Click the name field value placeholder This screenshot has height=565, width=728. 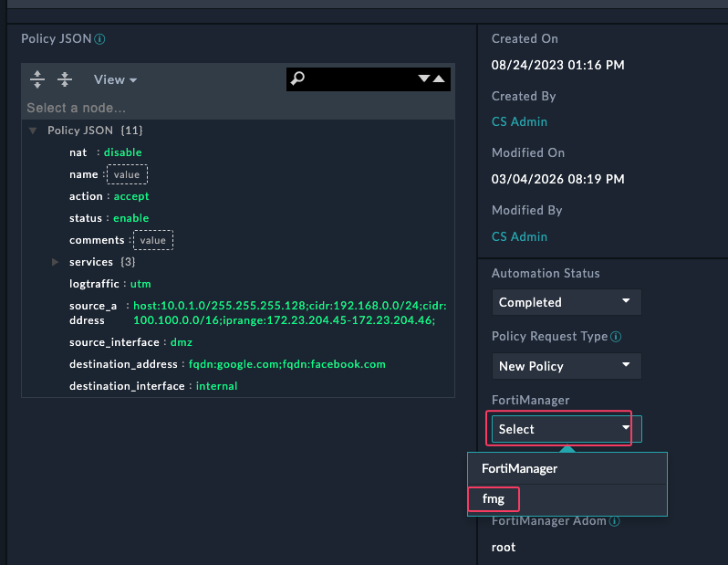pos(127,174)
